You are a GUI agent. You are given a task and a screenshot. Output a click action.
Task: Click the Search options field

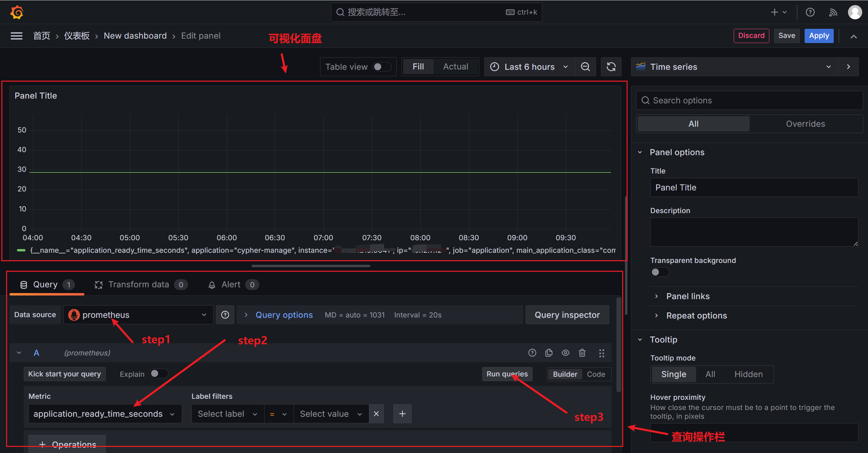click(749, 100)
